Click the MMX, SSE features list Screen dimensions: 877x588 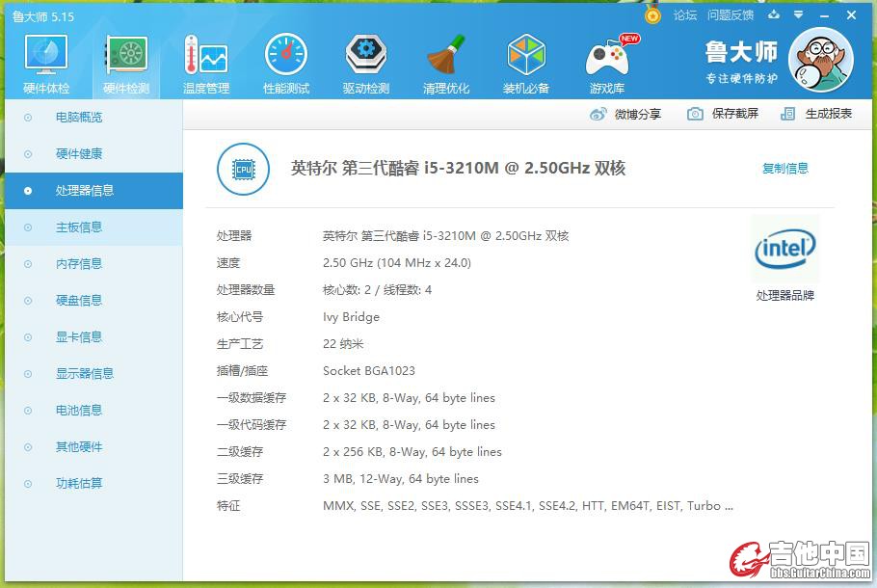(527, 506)
